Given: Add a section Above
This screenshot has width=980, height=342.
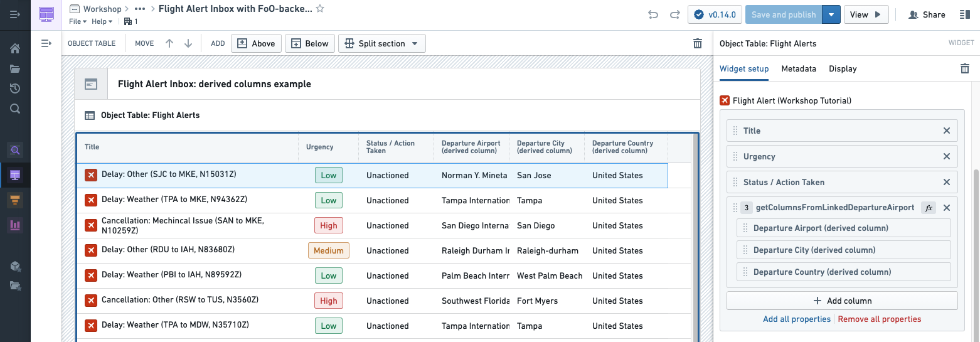Looking at the screenshot, I should 256,43.
